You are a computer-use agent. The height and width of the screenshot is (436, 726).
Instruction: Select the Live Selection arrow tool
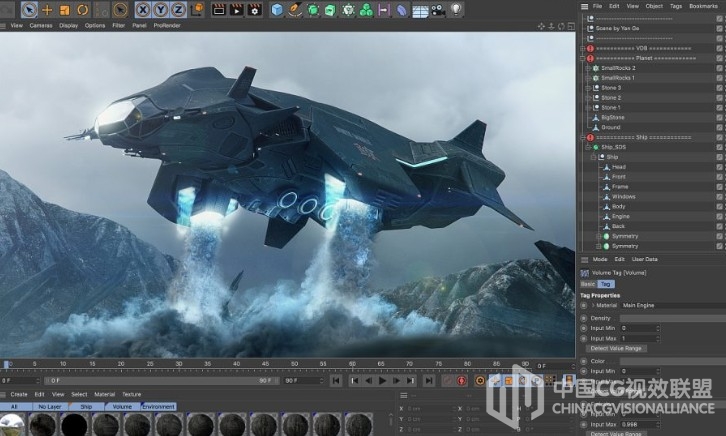tap(29, 10)
